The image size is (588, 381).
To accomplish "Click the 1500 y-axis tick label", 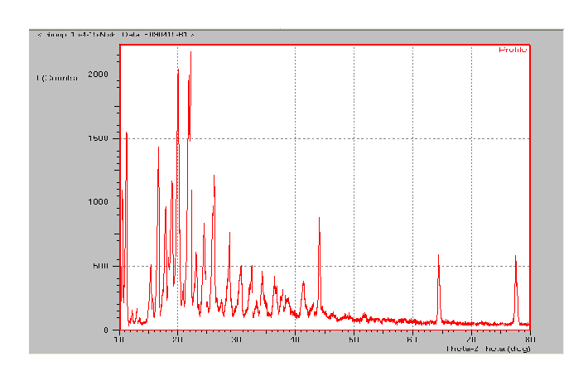I will [99, 138].
